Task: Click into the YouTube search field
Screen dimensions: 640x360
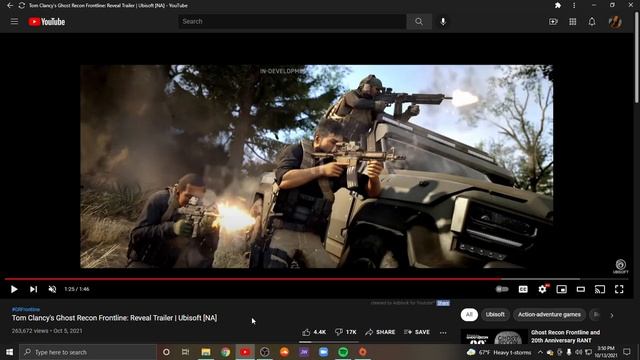Action: tap(292, 21)
